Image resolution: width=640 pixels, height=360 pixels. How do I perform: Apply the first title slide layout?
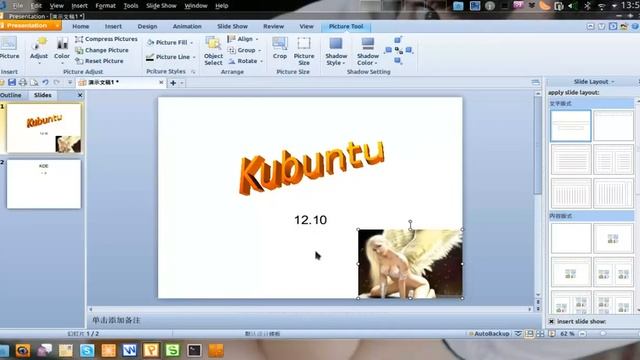click(x=571, y=126)
